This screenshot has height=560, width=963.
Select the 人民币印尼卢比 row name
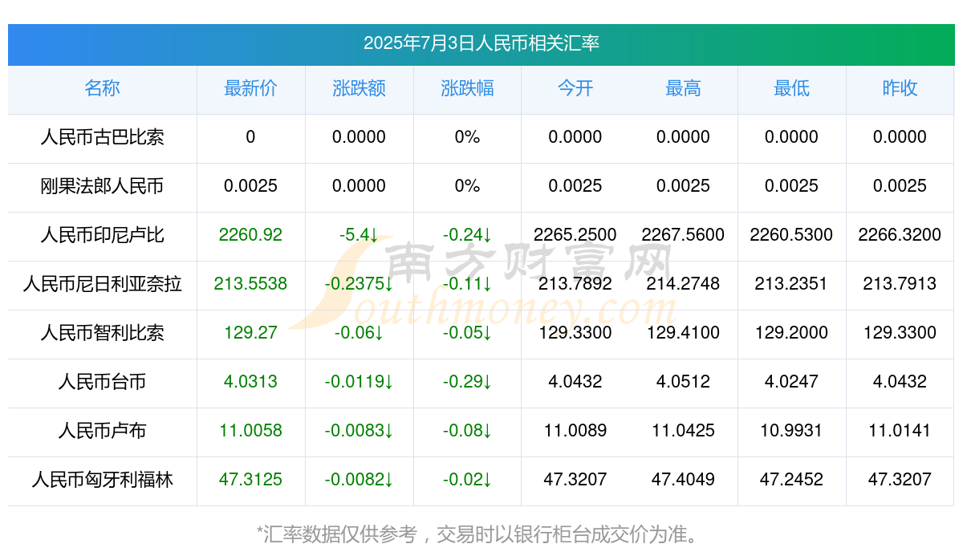pos(102,235)
